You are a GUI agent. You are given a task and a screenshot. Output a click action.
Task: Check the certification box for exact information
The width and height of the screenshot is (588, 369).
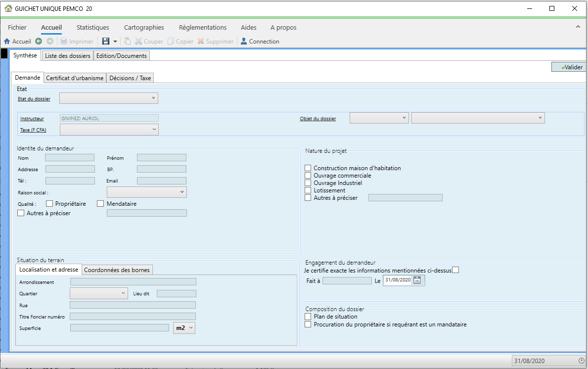[x=455, y=270]
